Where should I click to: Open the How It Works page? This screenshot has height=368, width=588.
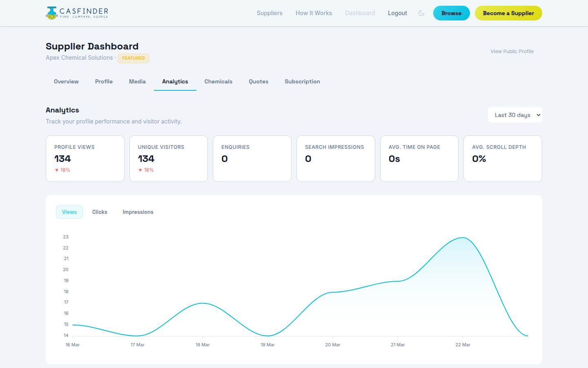[314, 13]
